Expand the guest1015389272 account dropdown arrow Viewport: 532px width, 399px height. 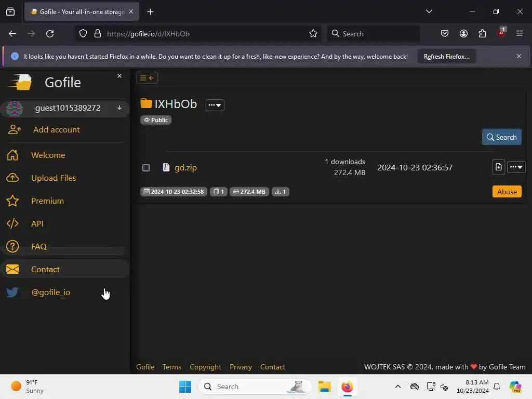coord(119,108)
